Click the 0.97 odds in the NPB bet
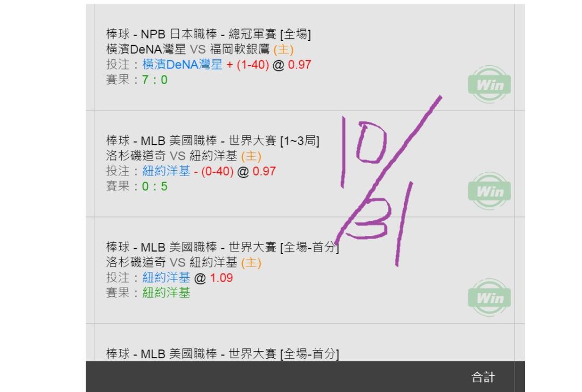The width and height of the screenshot is (582, 392). point(300,65)
